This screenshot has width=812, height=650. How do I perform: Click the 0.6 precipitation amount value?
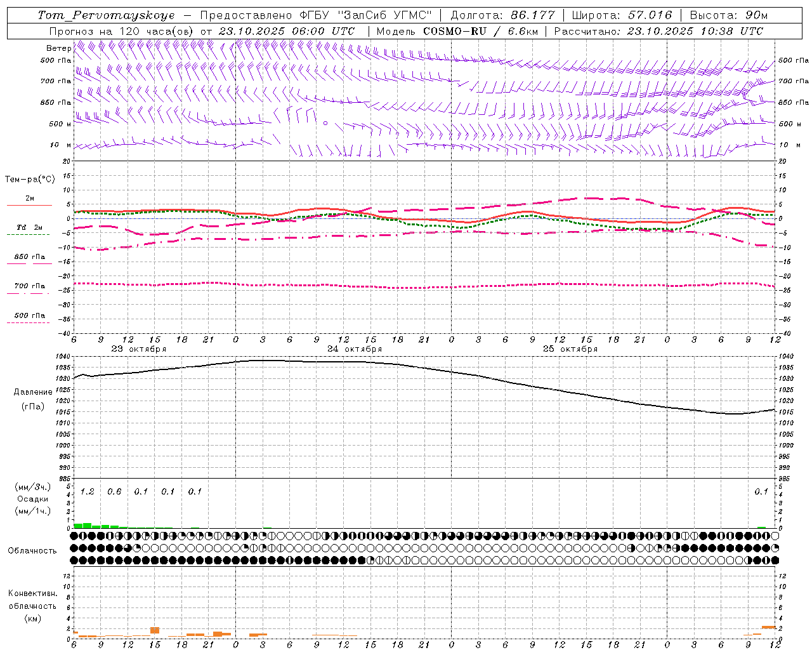pyautogui.click(x=114, y=492)
